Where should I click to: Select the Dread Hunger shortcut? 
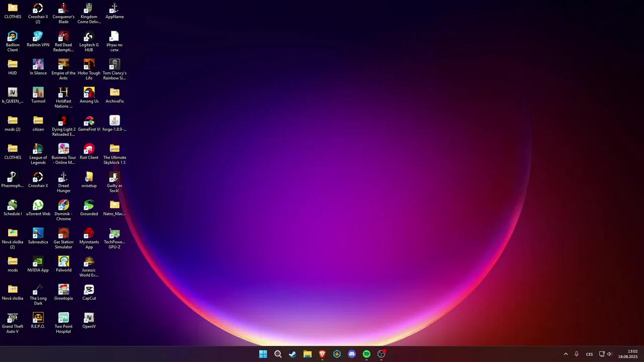click(x=63, y=183)
